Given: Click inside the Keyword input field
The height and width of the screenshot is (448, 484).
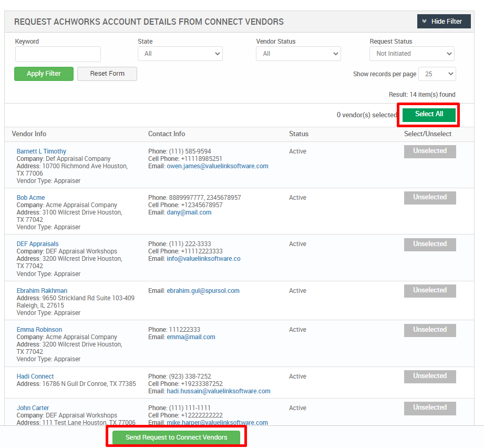Looking at the screenshot, I should pyautogui.click(x=57, y=54).
